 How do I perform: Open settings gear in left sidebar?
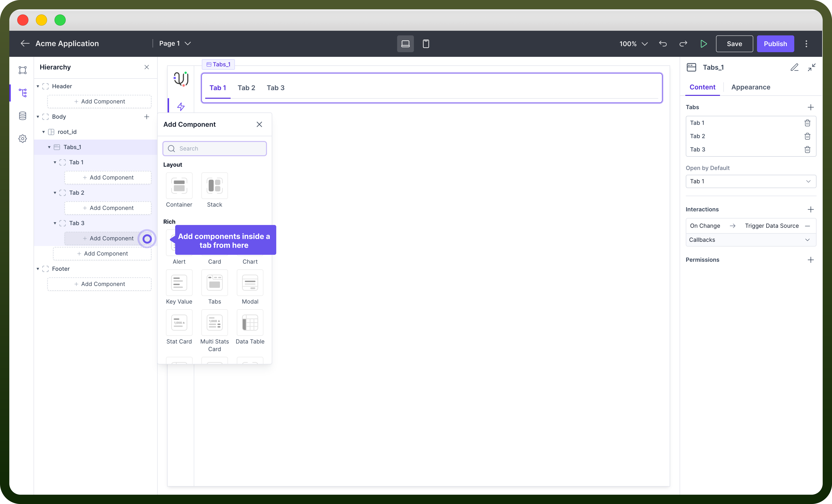click(x=23, y=138)
